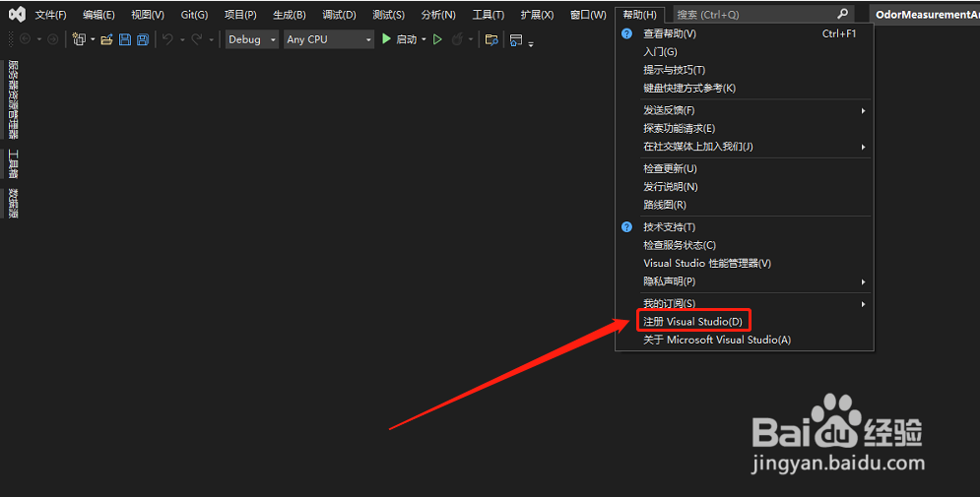Select 键盘快捷方式参考(K) menu item
Image resolution: width=980 pixels, height=497 pixels.
click(745, 88)
